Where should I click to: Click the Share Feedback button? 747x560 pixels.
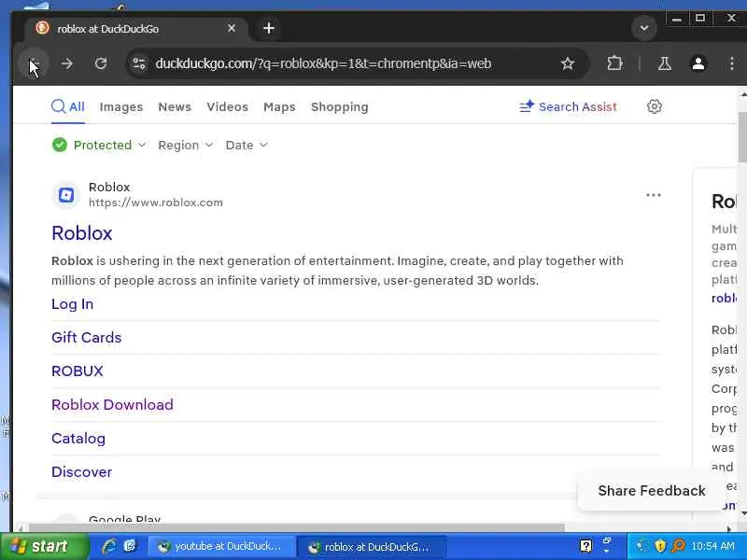(651, 491)
